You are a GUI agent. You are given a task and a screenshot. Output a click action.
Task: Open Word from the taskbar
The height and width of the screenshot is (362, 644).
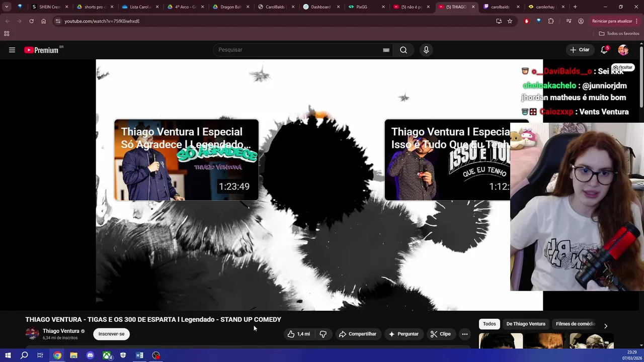139,355
